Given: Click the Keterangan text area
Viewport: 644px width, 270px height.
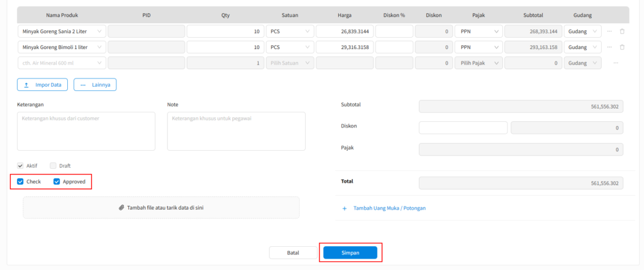Looking at the screenshot, I should point(86,131).
